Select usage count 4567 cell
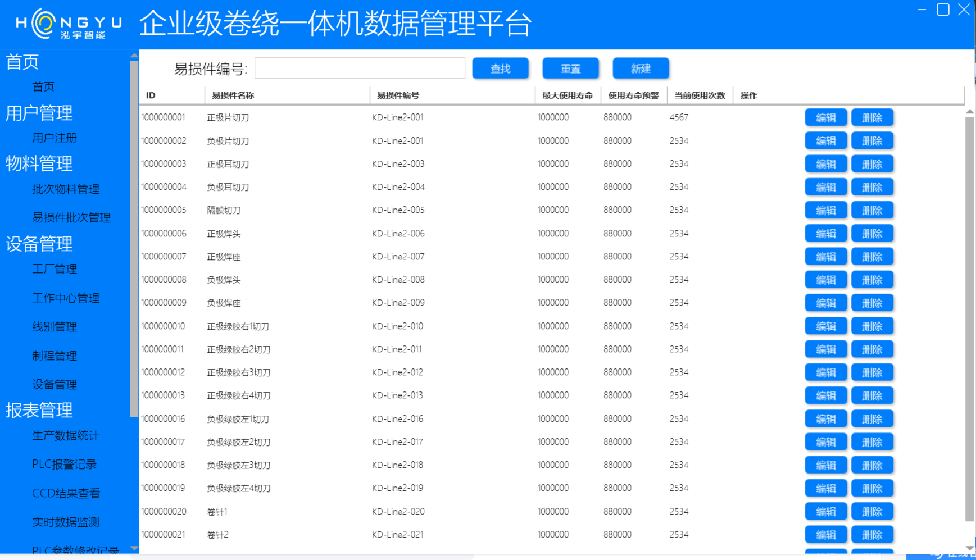 [679, 117]
